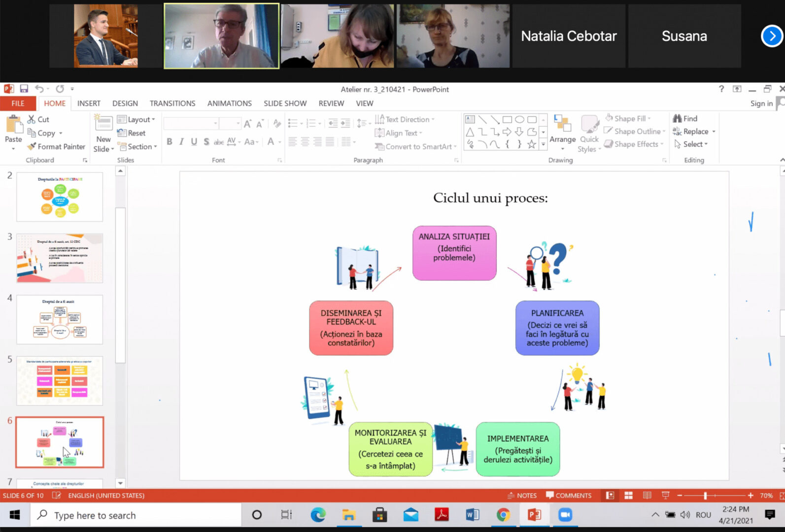Start Slide Show from status bar icon
This screenshot has width=785, height=532.
pos(666,496)
